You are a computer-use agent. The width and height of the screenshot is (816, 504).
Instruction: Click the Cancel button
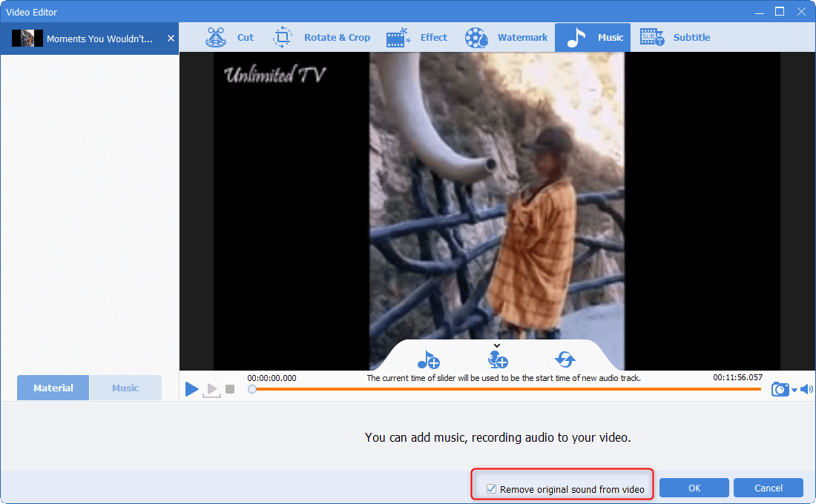[768, 488]
